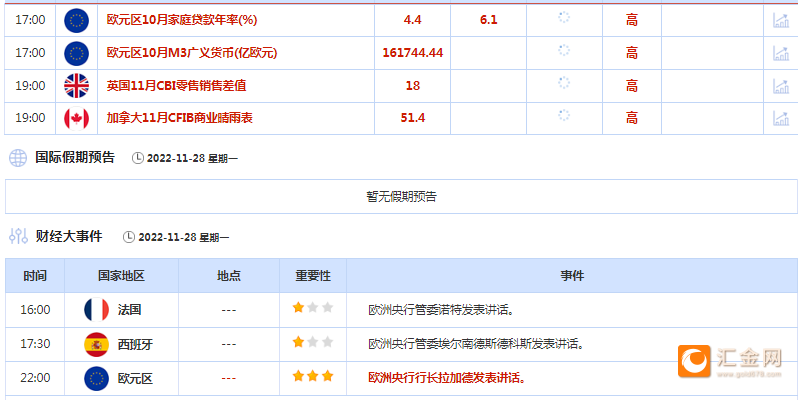The width and height of the screenshot is (798, 400).
Task: Click the three-star rating for 欧元区 event
Action: [313, 376]
